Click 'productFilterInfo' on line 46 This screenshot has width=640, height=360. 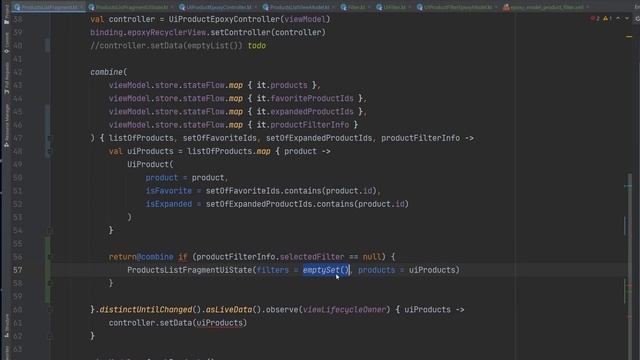(310, 125)
